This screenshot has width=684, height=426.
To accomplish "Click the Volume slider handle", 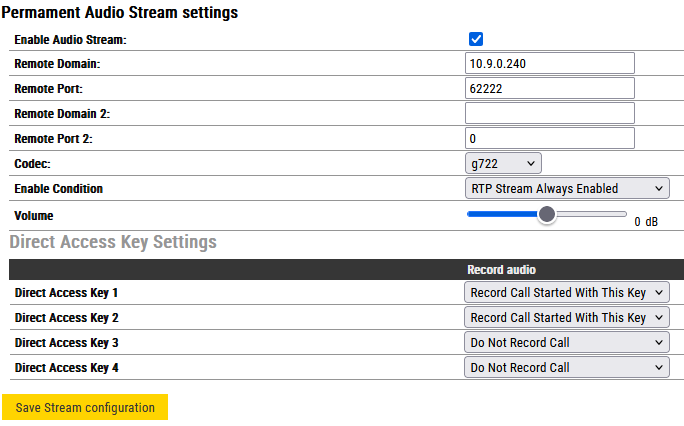I will [546, 214].
